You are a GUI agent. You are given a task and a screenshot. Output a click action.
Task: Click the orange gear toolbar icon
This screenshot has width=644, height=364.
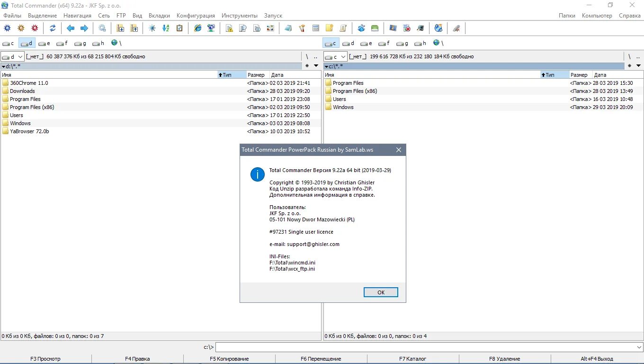point(21,28)
